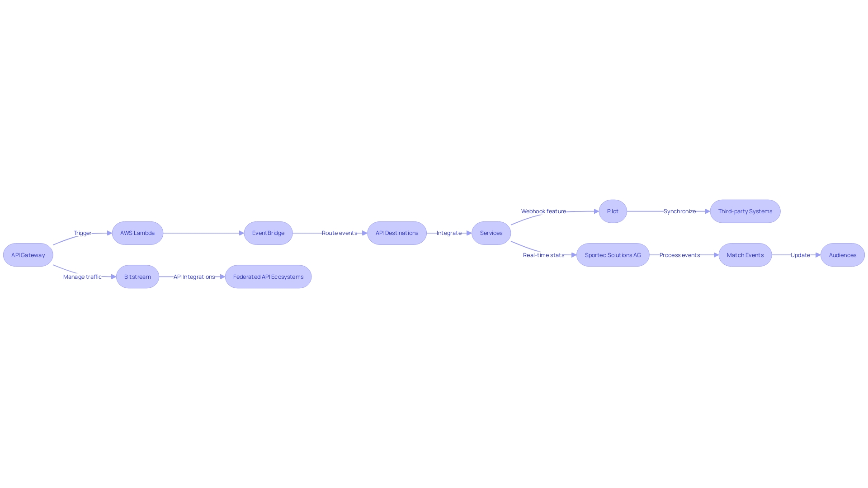Click the Sportec Solutions AG node
This screenshot has width=868, height=488.
pos(613,255)
